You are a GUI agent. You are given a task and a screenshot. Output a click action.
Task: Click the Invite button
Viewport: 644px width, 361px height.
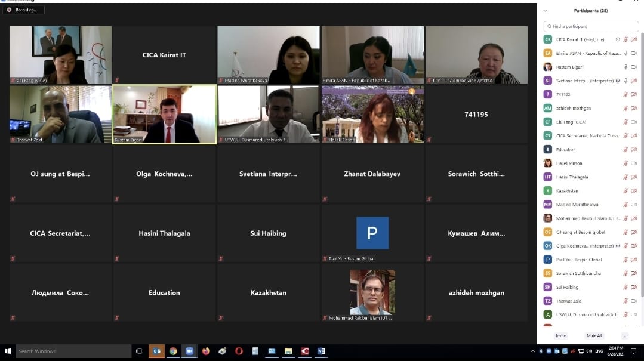coord(560,335)
